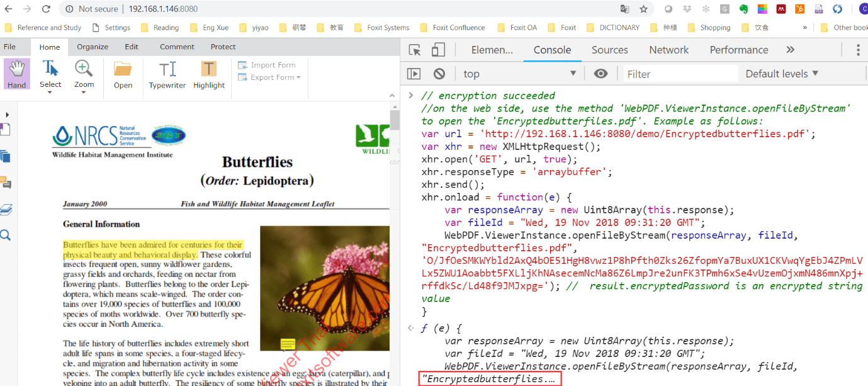Go forward in browser history
This screenshot has width=868, height=386.
tap(26, 9)
